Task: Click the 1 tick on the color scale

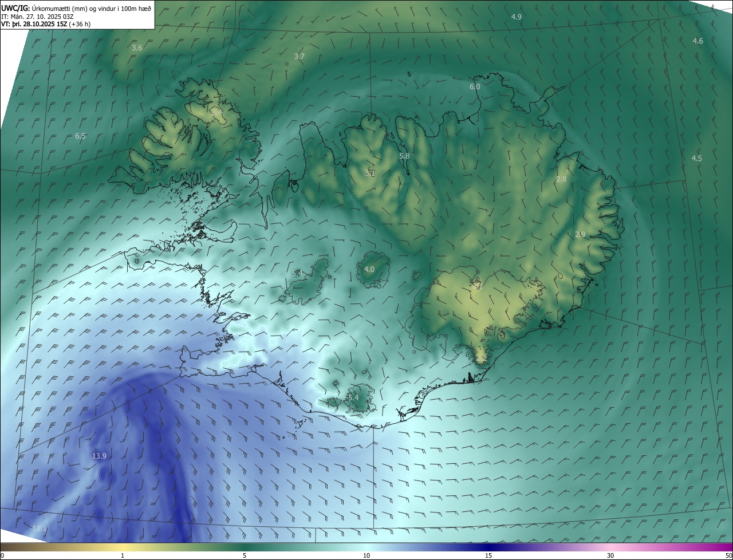Action: (123, 555)
